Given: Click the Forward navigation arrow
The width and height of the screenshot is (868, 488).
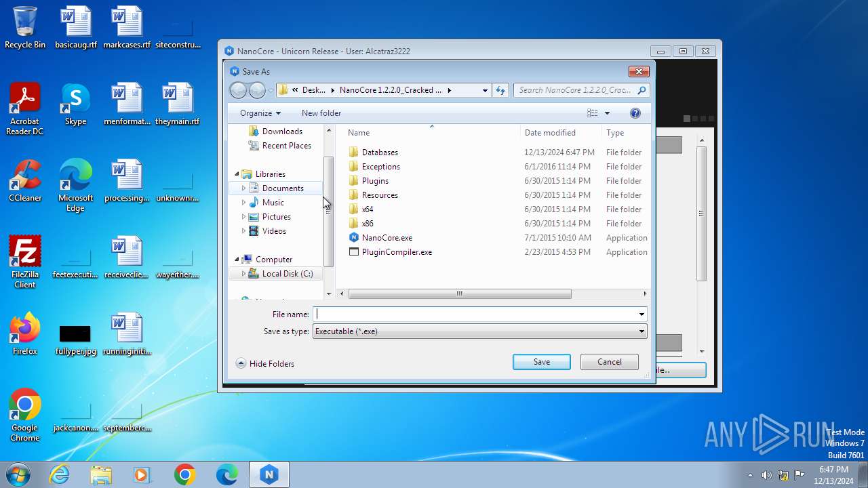Looking at the screenshot, I should pyautogui.click(x=257, y=90).
